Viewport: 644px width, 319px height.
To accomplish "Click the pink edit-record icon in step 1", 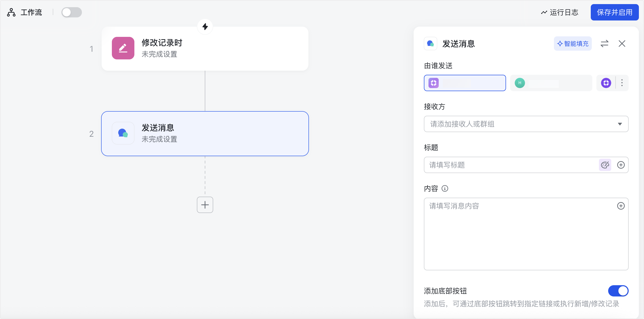I will pyautogui.click(x=123, y=48).
